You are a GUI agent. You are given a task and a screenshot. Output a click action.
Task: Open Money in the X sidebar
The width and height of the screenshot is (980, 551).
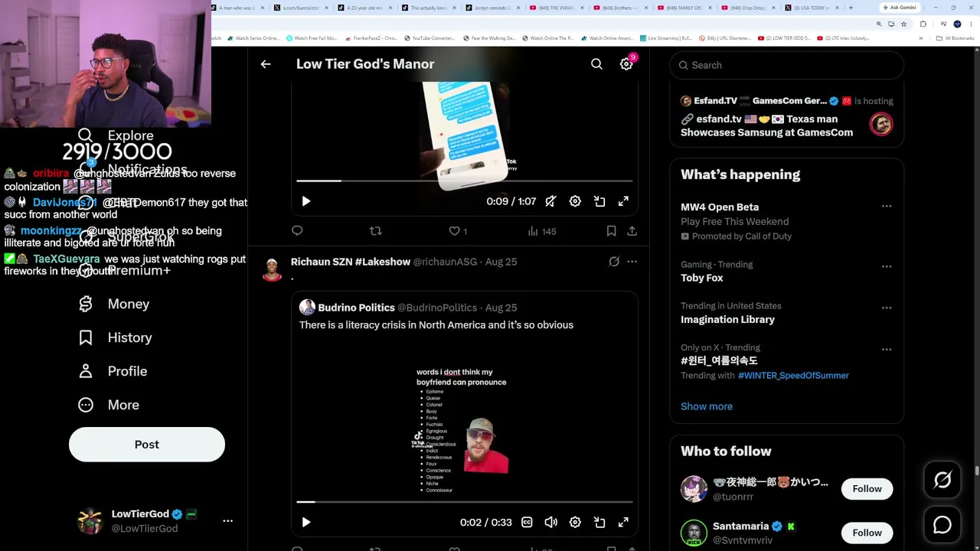[113, 304]
